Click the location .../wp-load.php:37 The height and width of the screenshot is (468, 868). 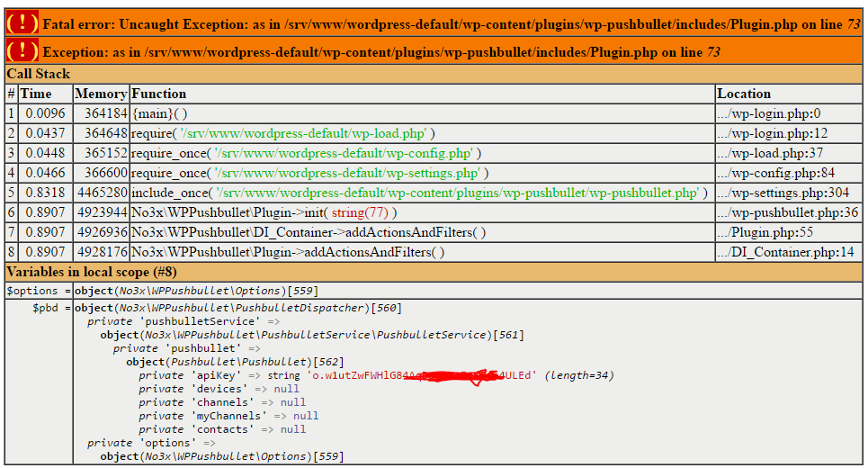(x=770, y=153)
